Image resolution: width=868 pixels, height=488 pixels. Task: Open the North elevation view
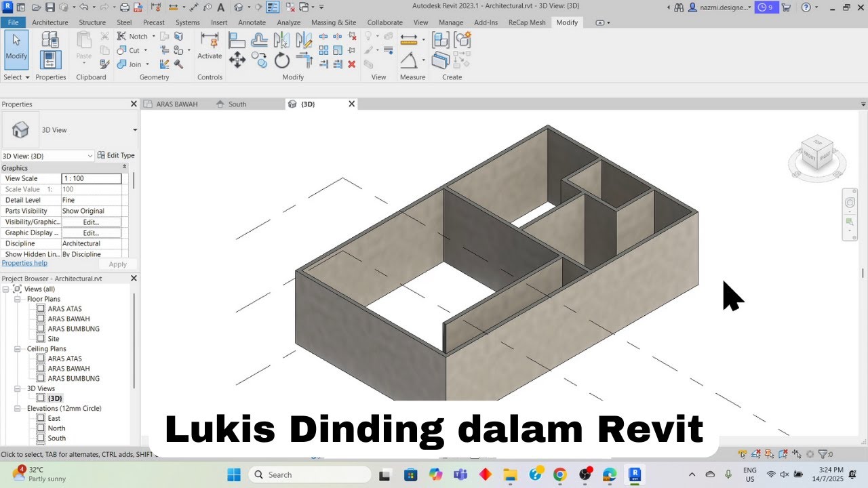pyautogui.click(x=56, y=428)
